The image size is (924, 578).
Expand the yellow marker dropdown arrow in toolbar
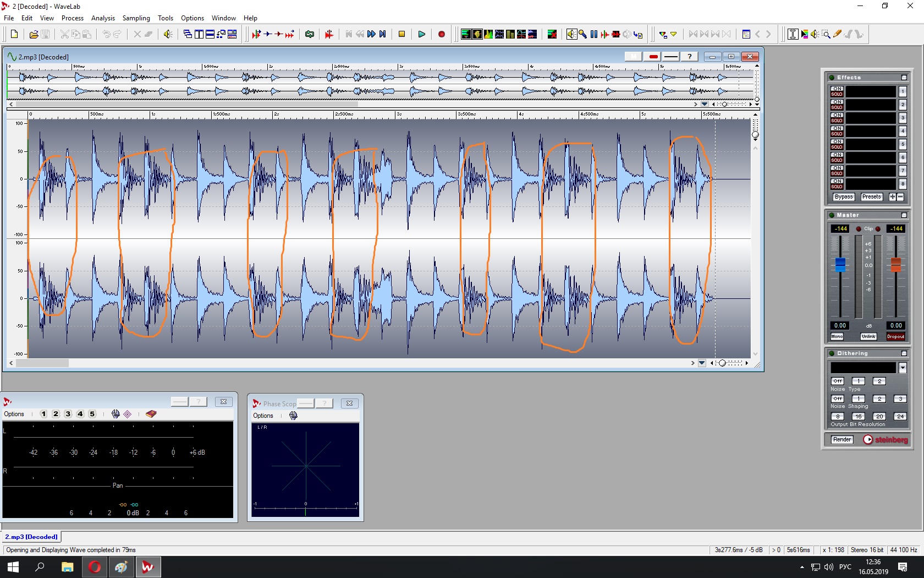tap(674, 34)
